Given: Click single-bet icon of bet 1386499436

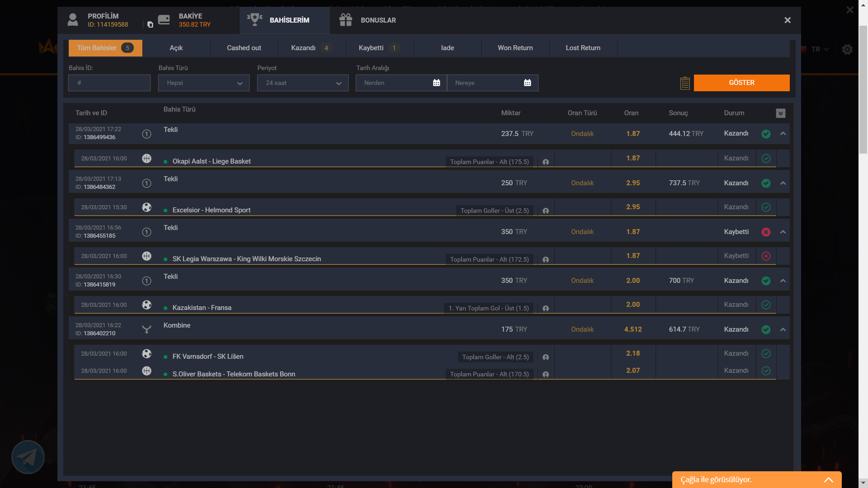Looking at the screenshot, I should pyautogui.click(x=146, y=134).
